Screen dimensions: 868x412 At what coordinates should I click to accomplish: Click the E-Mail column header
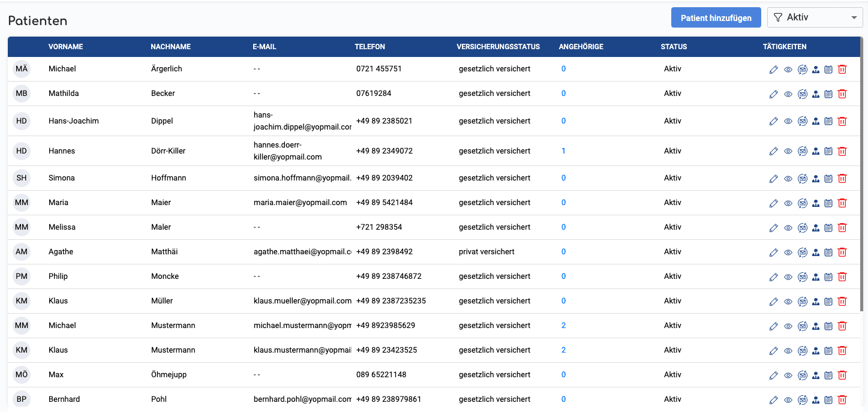point(265,47)
